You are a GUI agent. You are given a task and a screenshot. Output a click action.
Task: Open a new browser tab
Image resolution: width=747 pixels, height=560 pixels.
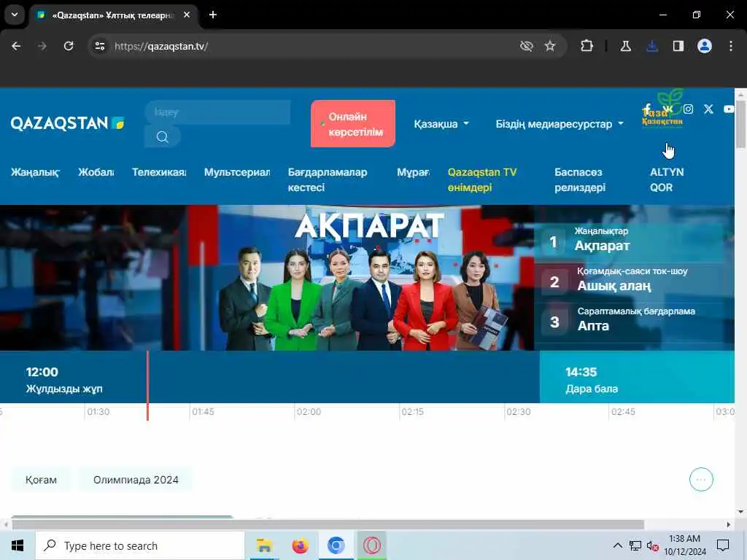(213, 15)
